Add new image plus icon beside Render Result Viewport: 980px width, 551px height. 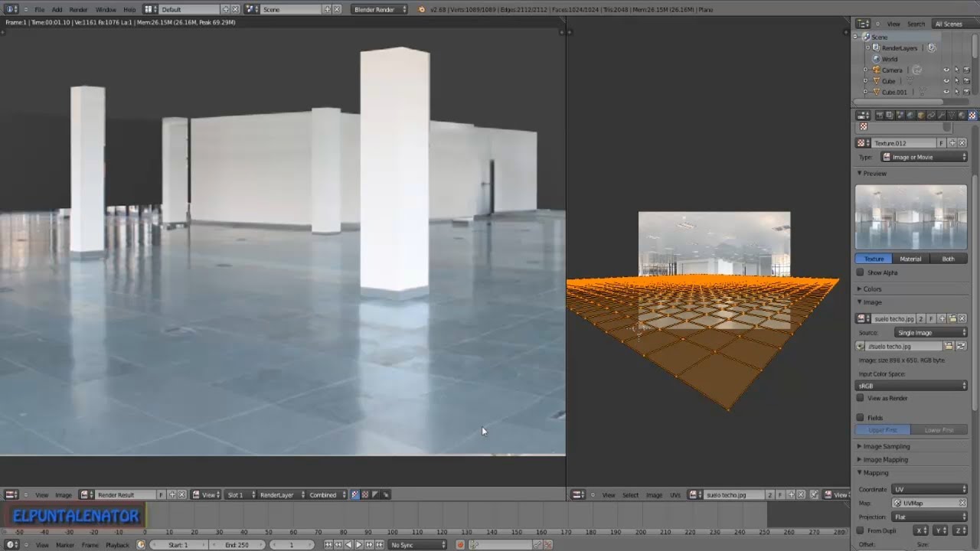[171, 495]
